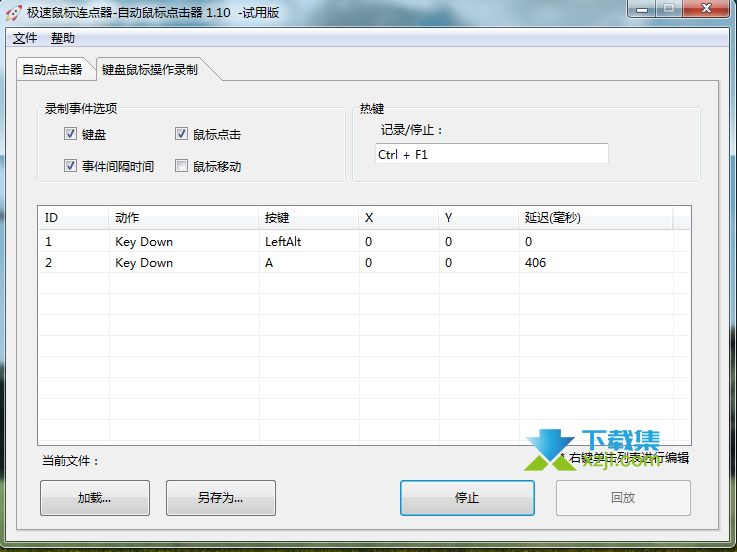Enable the 鼠标移动 checkbox

pos(181,166)
